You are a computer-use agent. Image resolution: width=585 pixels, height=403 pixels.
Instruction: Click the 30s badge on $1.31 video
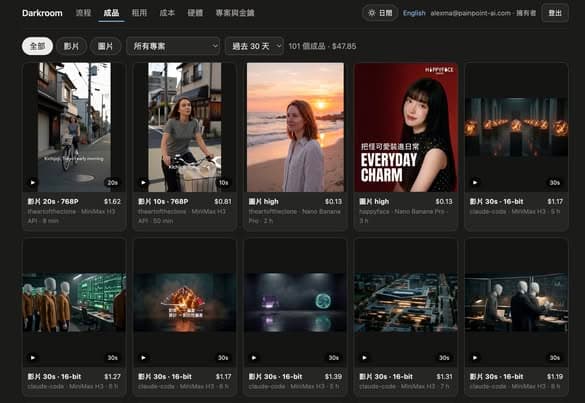[444, 357]
